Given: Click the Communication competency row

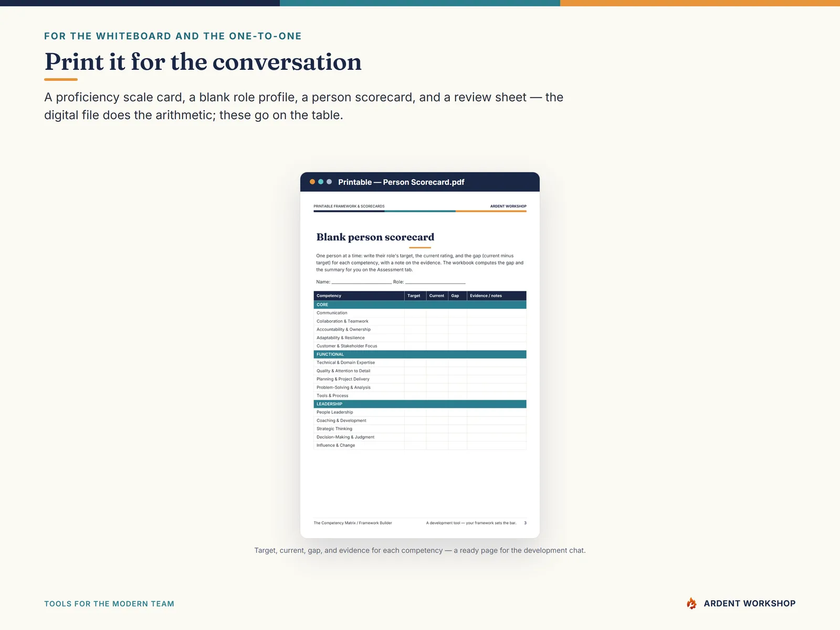Looking at the screenshot, I should tap(420, 313).
